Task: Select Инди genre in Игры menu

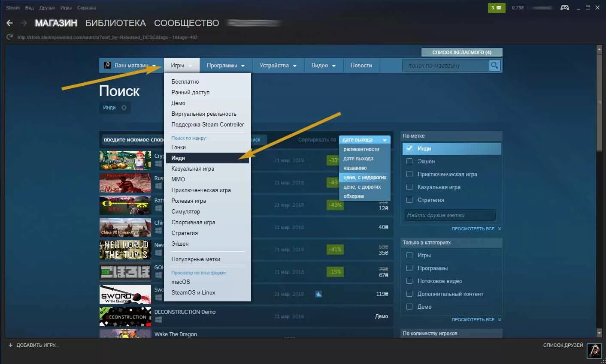Action: click(x=207, y=158)
